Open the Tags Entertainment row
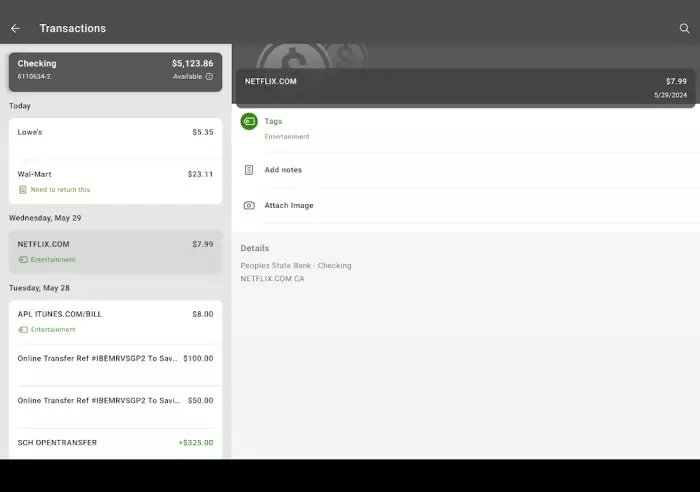This screenshot has width=700, height=492. coord(466,129)
